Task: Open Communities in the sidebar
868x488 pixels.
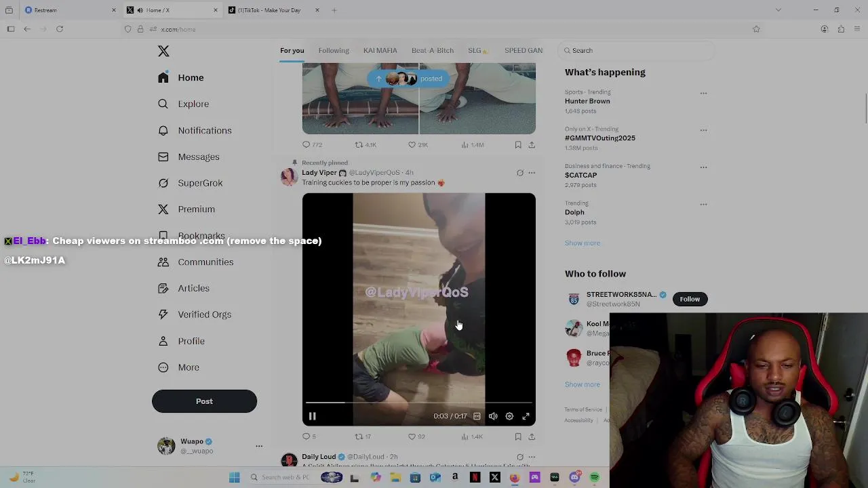Action: point(195,262)
